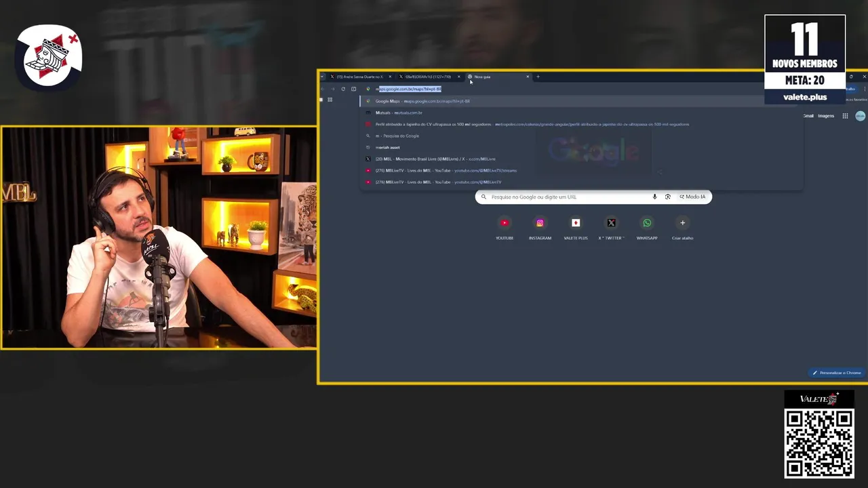The image size is (868, 488).
Task: Close the Nova guia tab
Action: (x=528, y=77)
